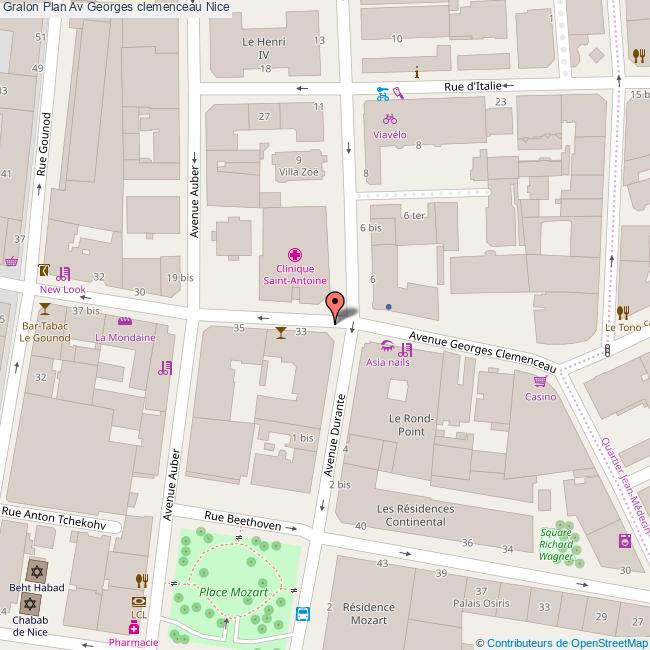Click the information icon above Rue d'Italie
The image size is (650, 650).
[417, 71]
